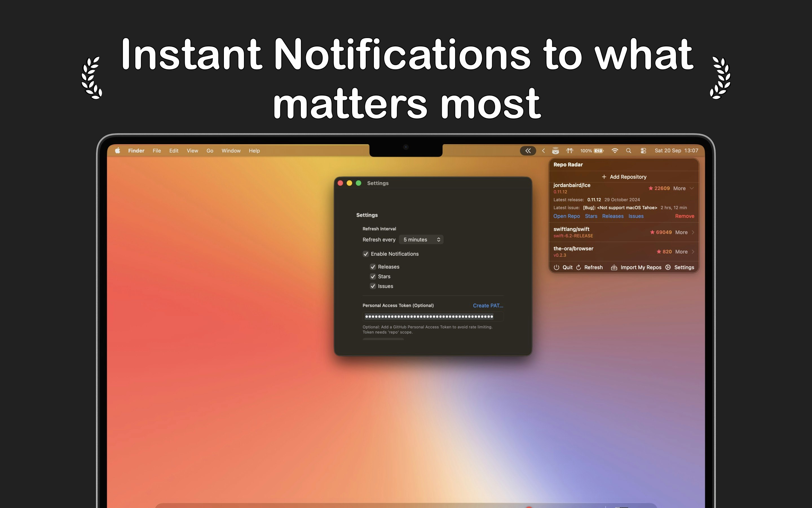Viewport: 812px width, 508px height.
Task: Click the Personal Access Token field
Action: click(x=433, y=316)
